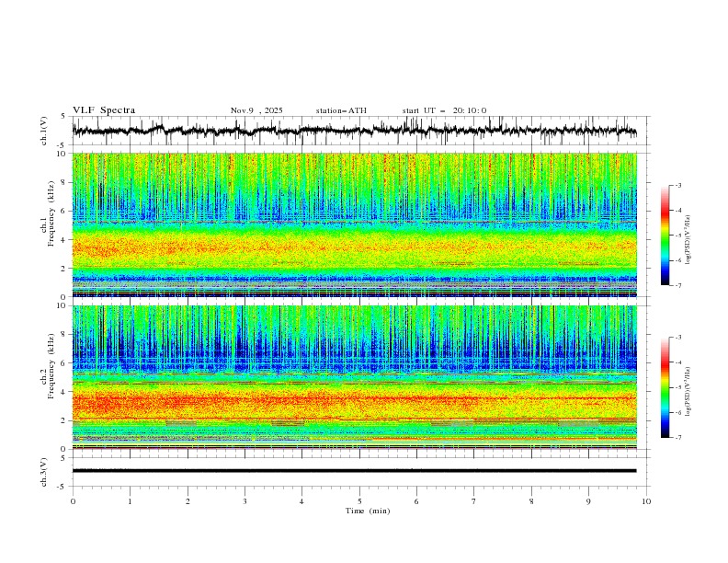728x563 pixels.
Task: Click the "station=ATH" label
Action: click(x=341, y=110)
